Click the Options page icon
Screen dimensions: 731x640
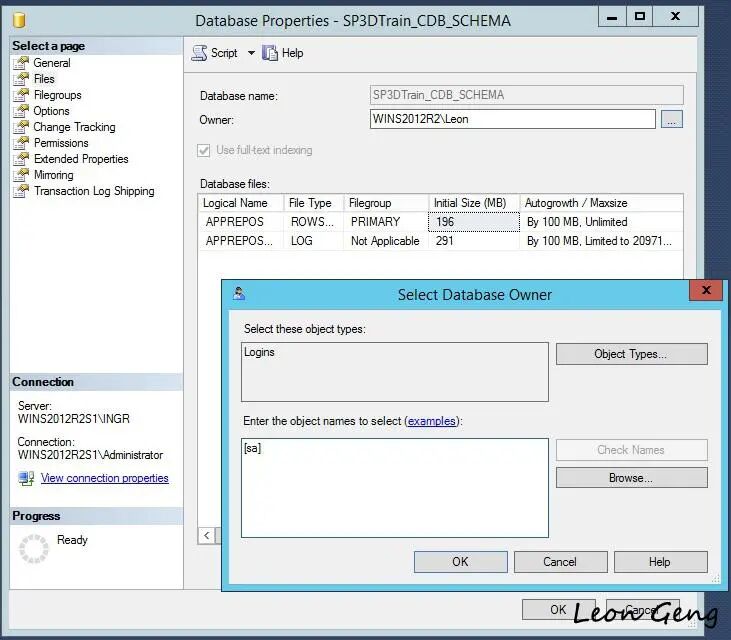coord(21,111)
